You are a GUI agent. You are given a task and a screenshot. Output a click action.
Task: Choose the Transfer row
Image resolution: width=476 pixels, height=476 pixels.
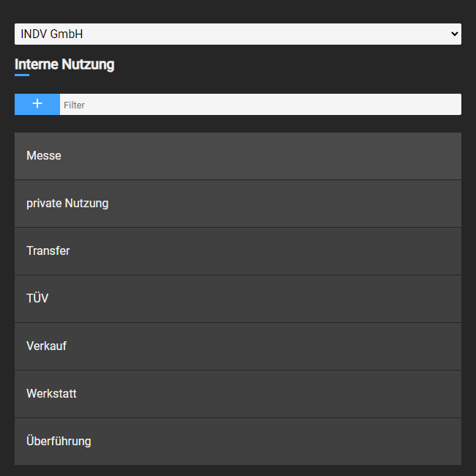pyautogui.click(x=238, y=251)
